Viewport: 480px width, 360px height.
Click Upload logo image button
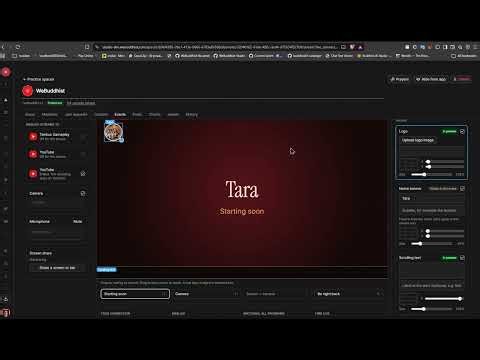tap(418, 140)
